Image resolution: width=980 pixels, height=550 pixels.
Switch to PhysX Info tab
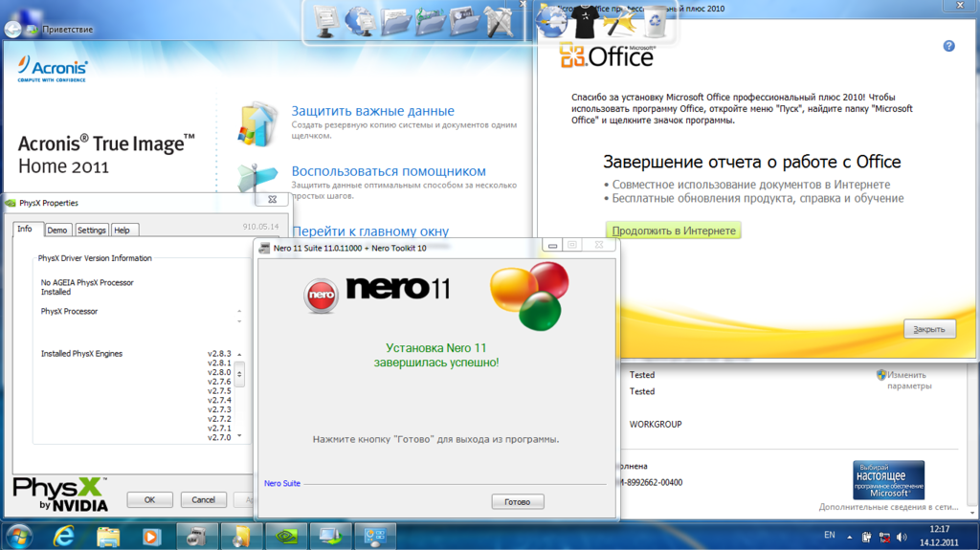coord(25,229)
